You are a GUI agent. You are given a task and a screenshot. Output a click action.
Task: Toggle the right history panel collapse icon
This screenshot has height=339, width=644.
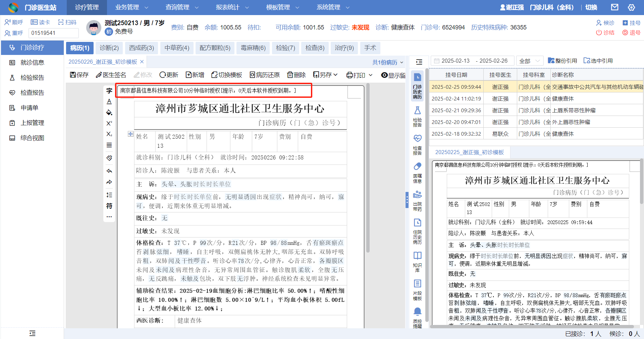point(419,62)
